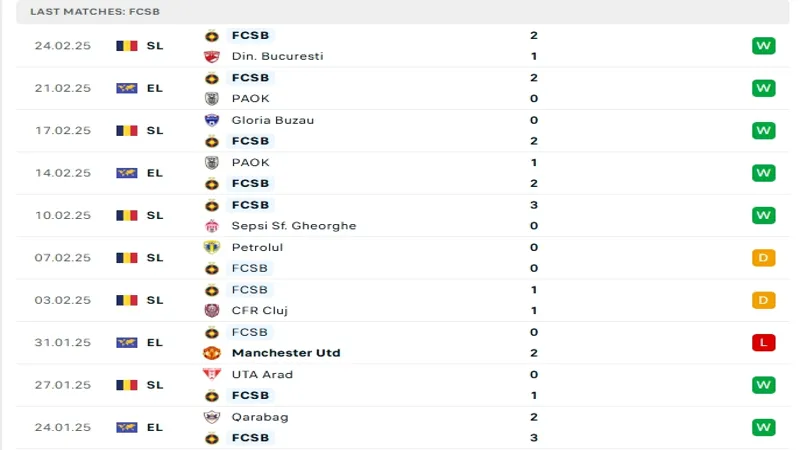The width and height of the screenshot is (800, 450).
Task: Click the Petrolul club crest icon
Action: [x=212, y=247]
